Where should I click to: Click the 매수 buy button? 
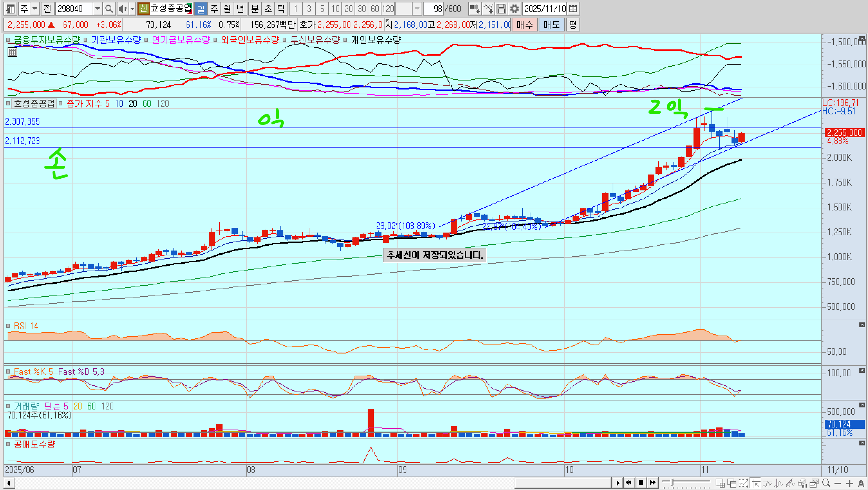525,25
